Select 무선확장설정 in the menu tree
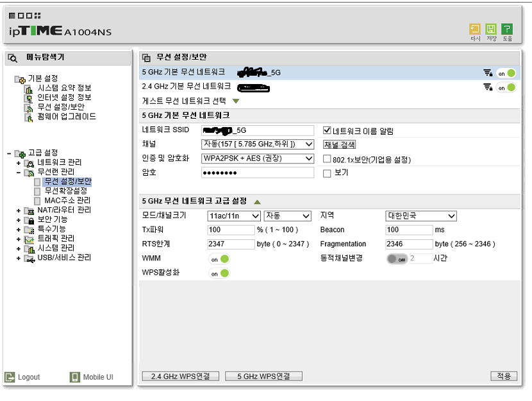The height and width of the screenshot is (401, 532). point(66,191)
